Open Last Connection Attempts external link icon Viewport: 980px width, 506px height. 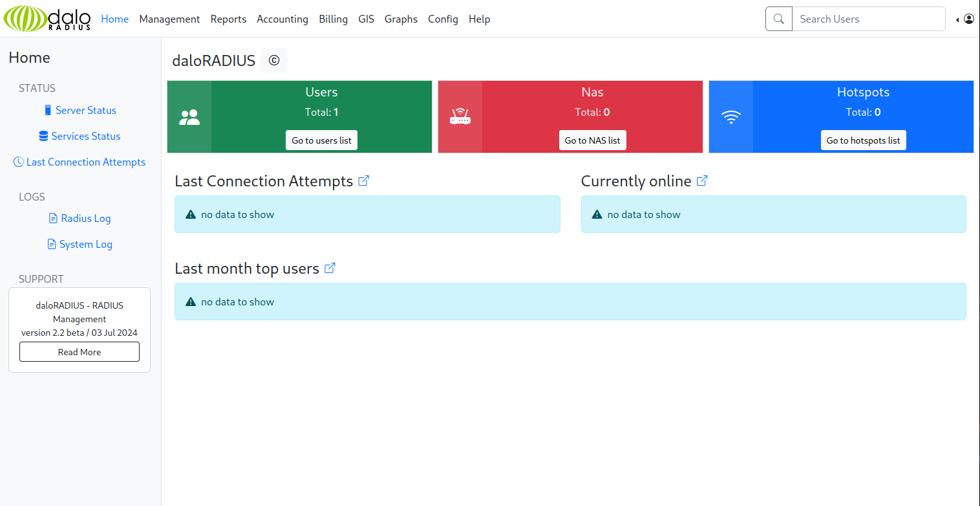[363, 181]
